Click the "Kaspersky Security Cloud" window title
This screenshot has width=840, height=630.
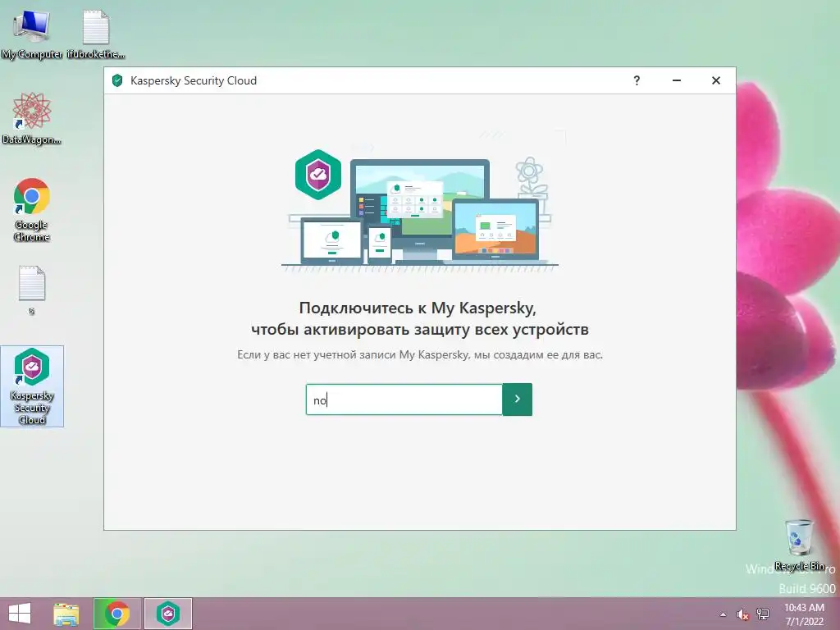(x=194, y=81)
